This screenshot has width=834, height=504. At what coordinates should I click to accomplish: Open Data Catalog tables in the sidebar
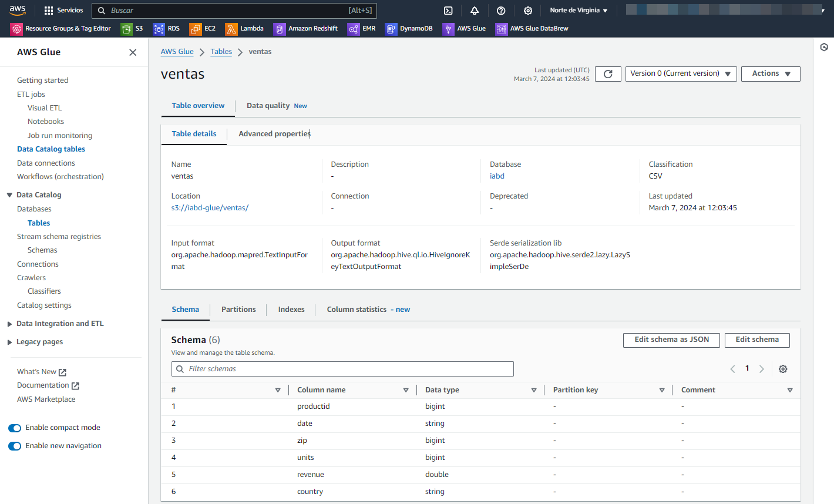[x=51, y=149]
